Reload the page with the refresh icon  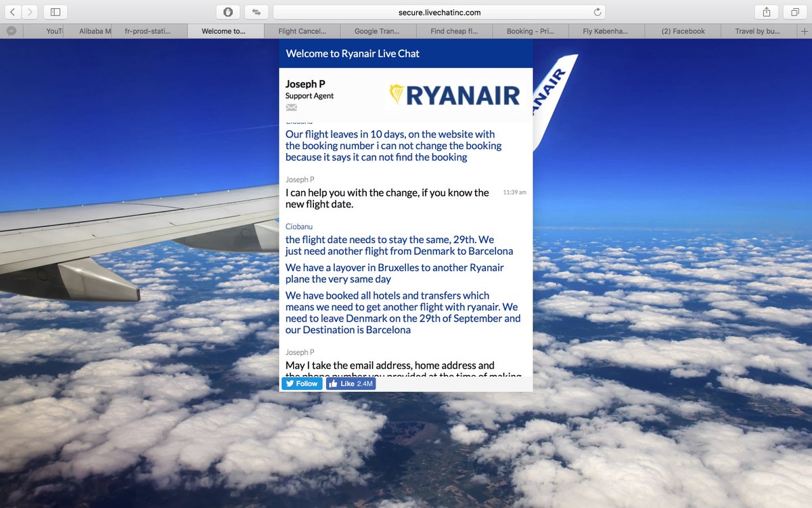pyautogui.click(x=597, y=12)
